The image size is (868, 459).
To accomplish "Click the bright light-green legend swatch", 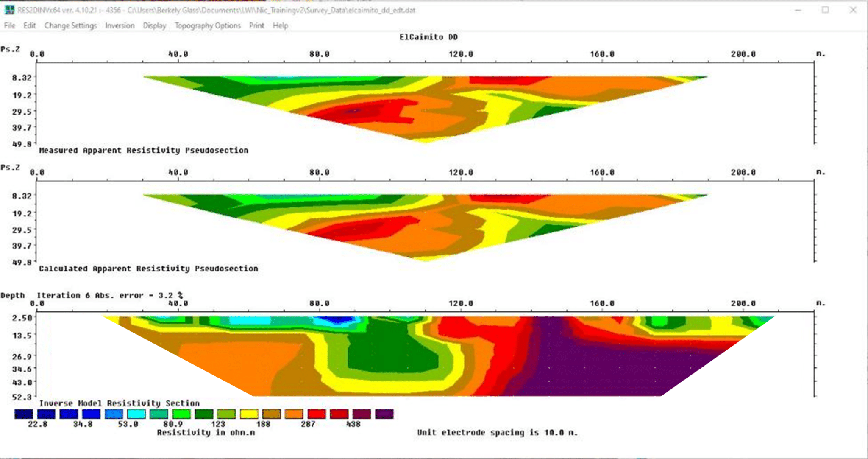I will click(x=181, y=414).
